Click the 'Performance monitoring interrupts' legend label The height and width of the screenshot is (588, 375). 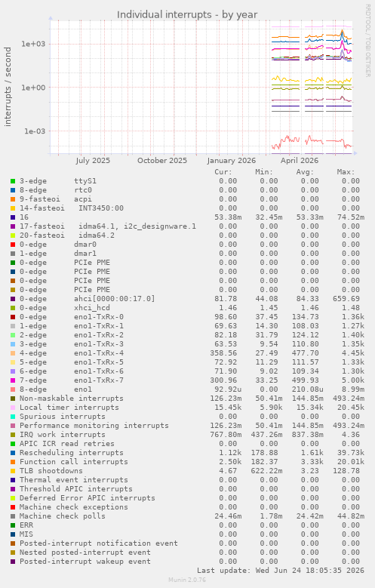(94, 426)
